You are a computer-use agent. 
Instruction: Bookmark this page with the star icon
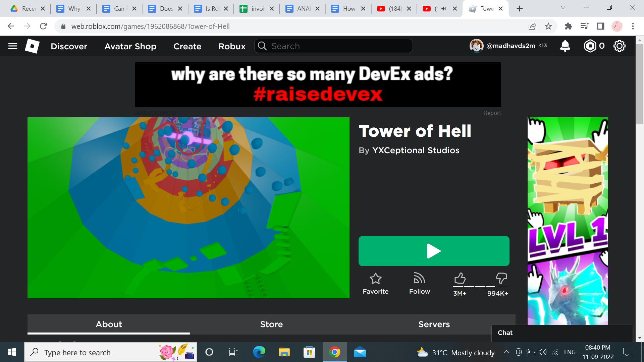click(548, 26)
